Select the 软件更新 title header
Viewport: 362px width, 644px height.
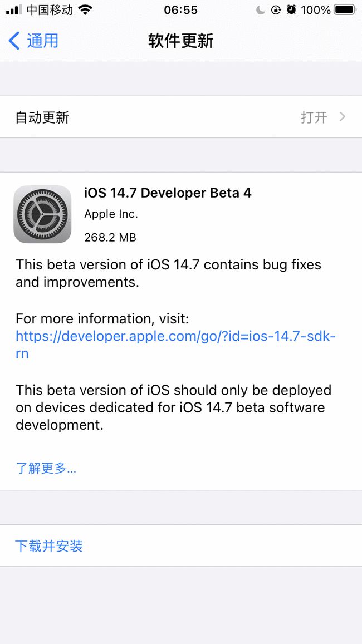point(181,41)
